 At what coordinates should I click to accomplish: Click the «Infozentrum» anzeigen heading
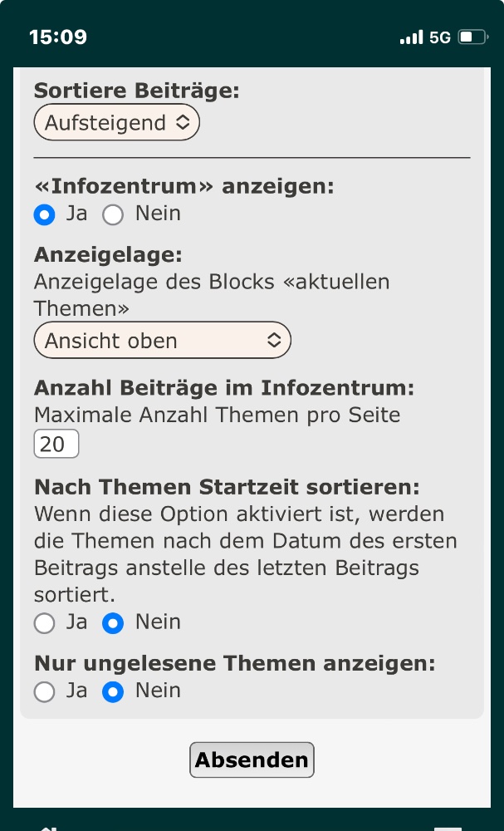tap(183, 186)
